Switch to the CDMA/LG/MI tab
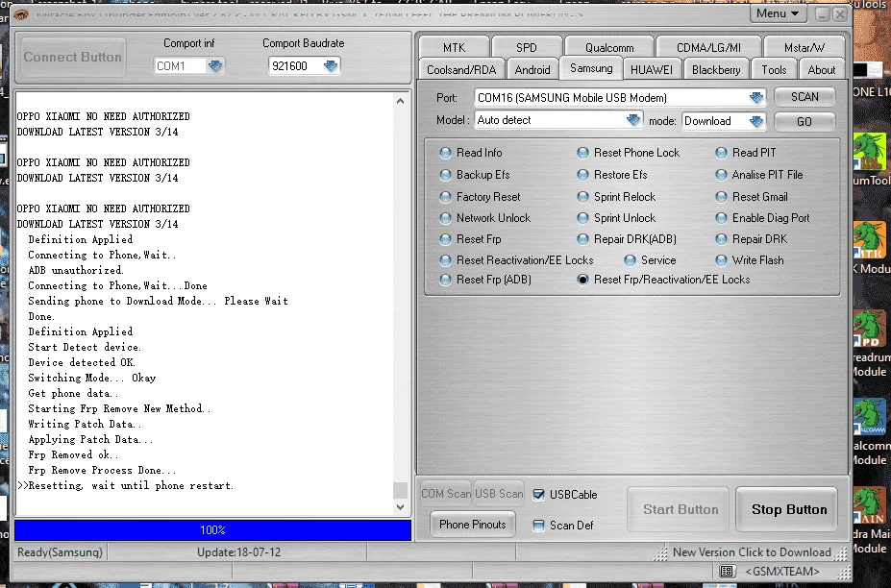891x588 pixels. [x=708, y=48]
